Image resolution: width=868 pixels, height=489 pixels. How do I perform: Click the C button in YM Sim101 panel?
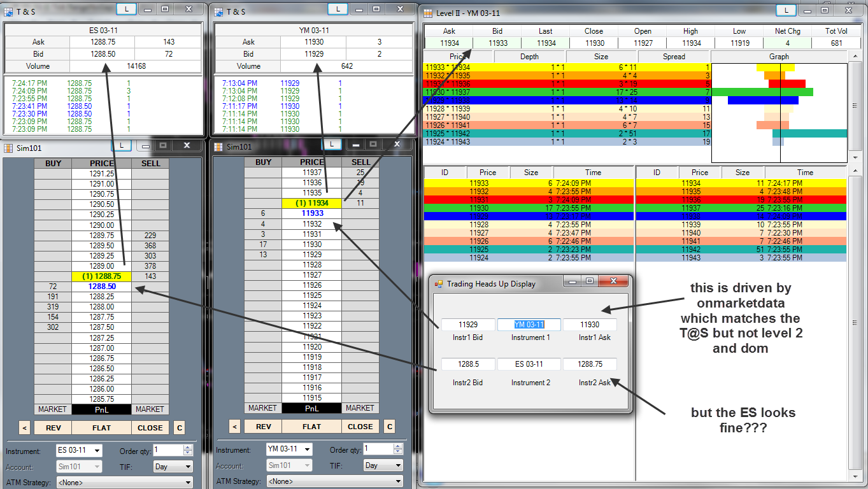tap(390, 427)
